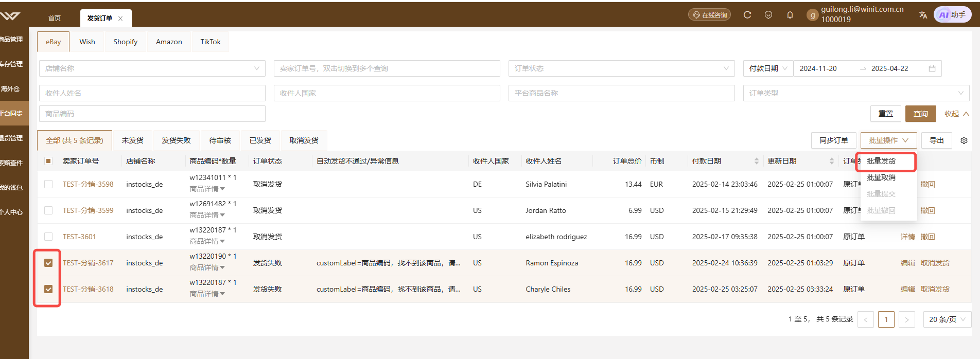Close the 发货订单 tab
Viewport: 980px width, 359px height.
(120, 19)
